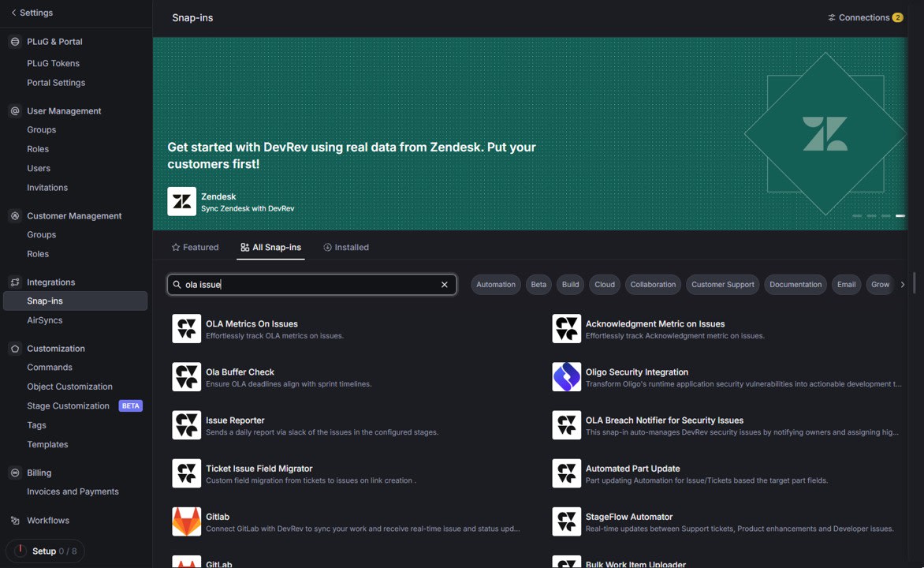Switch to the Installed tab
The image size is (924, 568).
(x=346, y=248)
